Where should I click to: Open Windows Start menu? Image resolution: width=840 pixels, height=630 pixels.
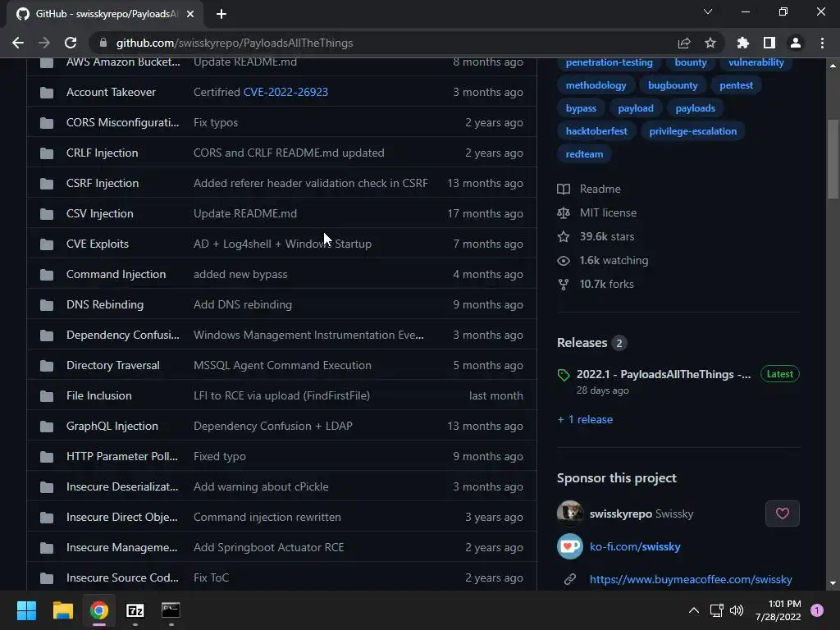[x=26, y=610]
